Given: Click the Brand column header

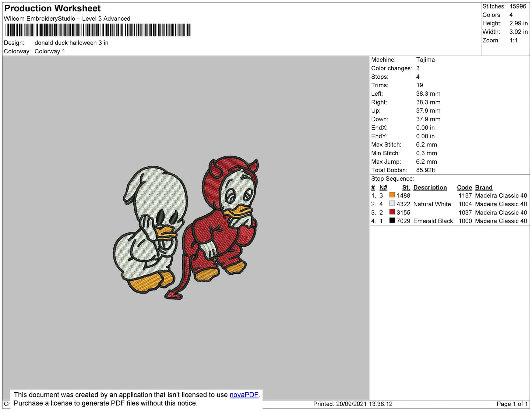Looking at the screenshot, I should pyautogui.click(x=483, y=187).
